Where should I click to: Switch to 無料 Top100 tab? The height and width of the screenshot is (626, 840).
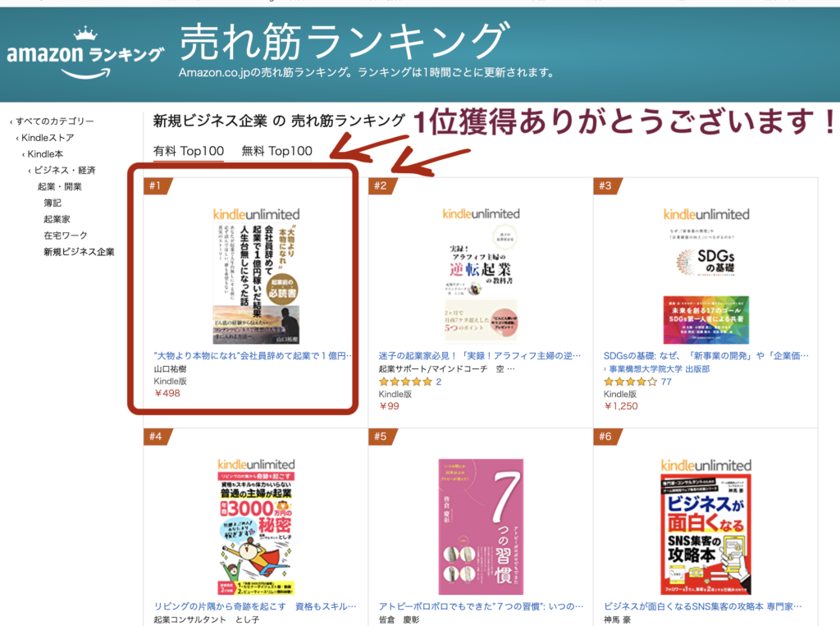click(x=277, y=151)
